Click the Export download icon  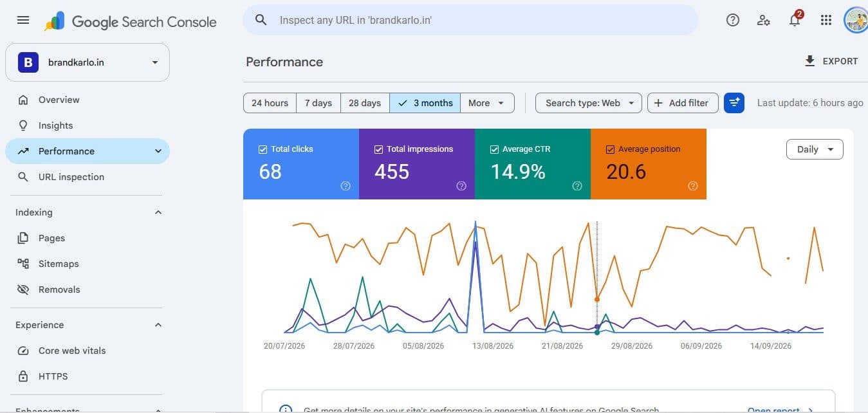click(810, 61)
